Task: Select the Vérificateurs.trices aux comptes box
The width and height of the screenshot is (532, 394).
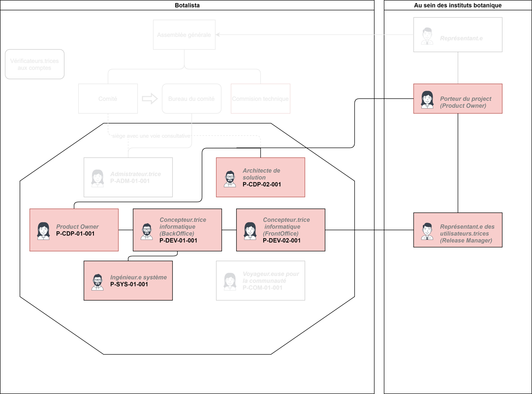Action: (x=34, y=64)
